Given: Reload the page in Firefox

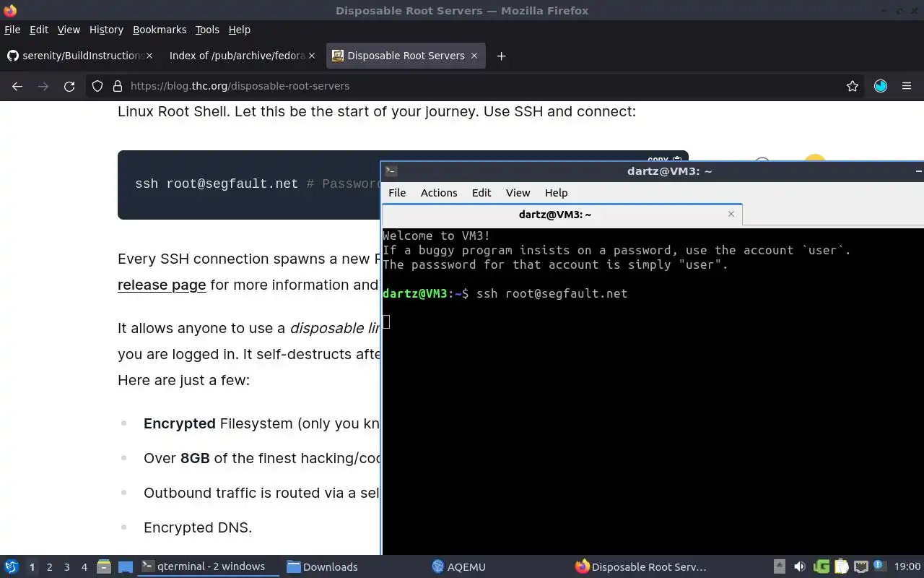Looking at the screenshot, I should (x=69, y=86).
